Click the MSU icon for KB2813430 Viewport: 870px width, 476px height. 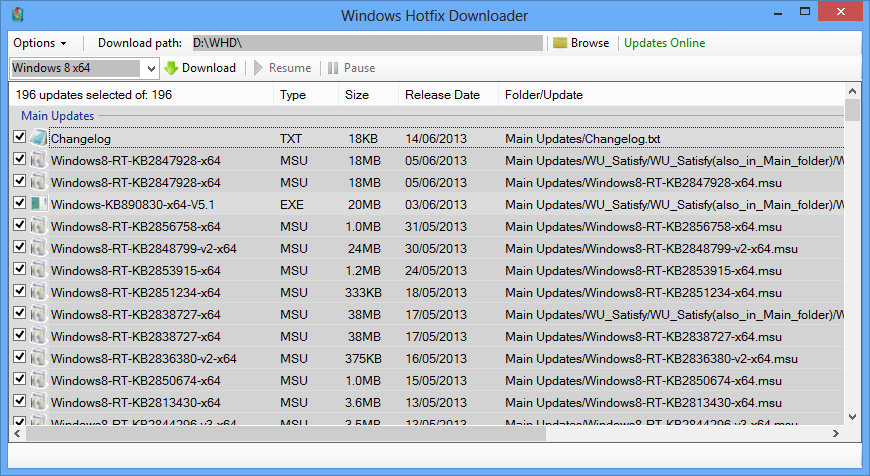pyautogui.click(x=39, y=402)
